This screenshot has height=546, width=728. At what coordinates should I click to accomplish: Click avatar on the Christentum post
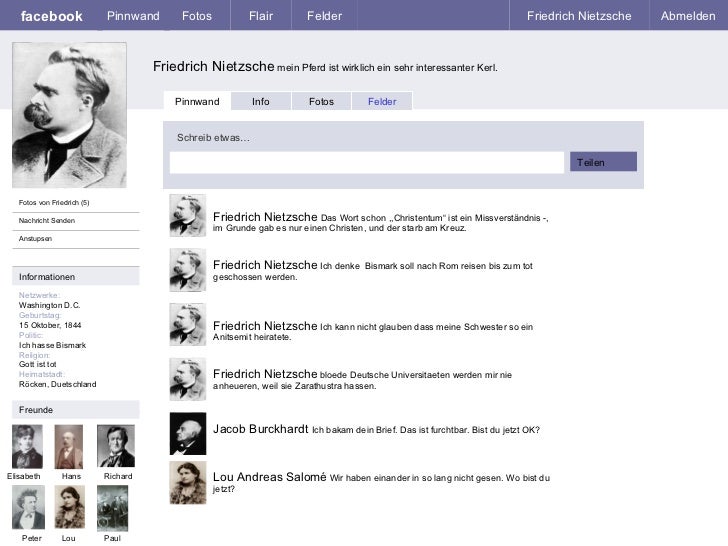pyautogui.click(x=188, y=215)
